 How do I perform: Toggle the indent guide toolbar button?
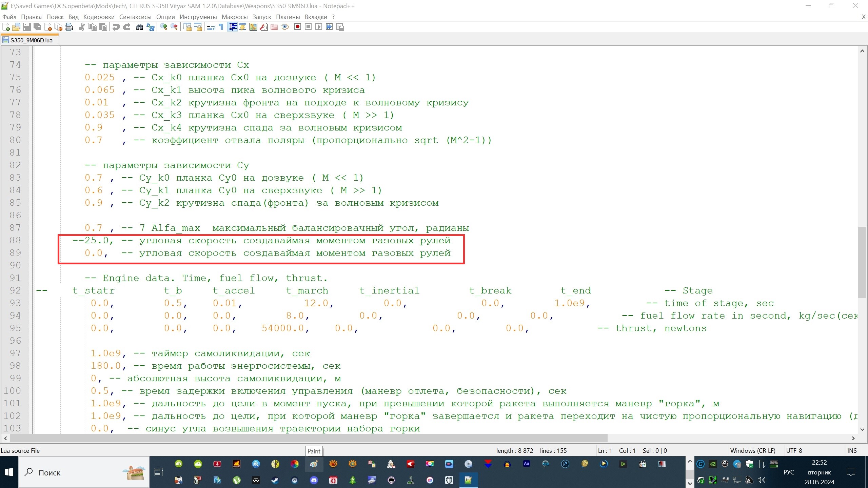pos(232,27)
